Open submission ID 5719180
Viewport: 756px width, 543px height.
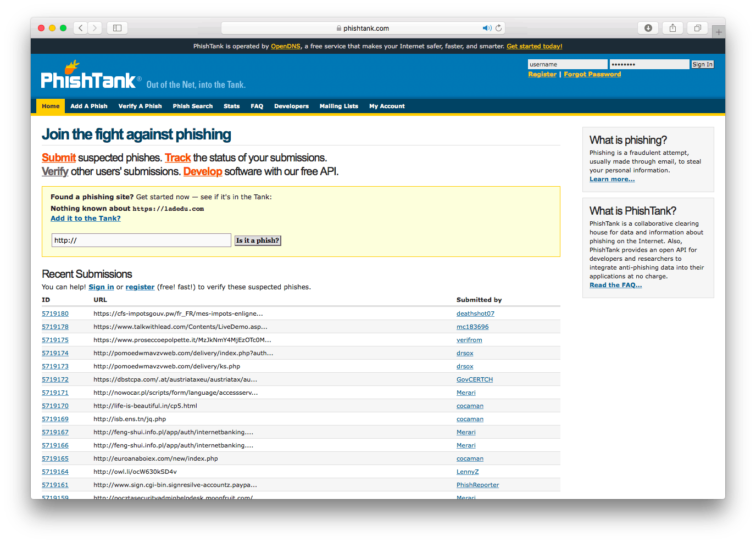[x=55, y=314]
